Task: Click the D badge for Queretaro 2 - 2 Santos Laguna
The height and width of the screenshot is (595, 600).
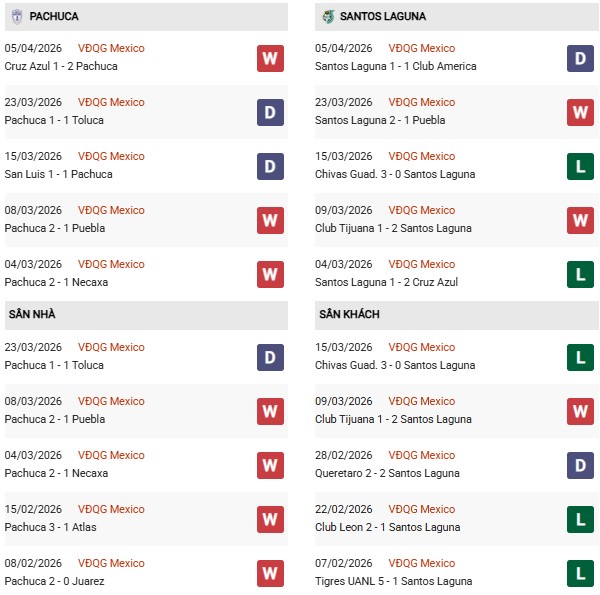Action: pyautogui.click(x=580, y=465)
